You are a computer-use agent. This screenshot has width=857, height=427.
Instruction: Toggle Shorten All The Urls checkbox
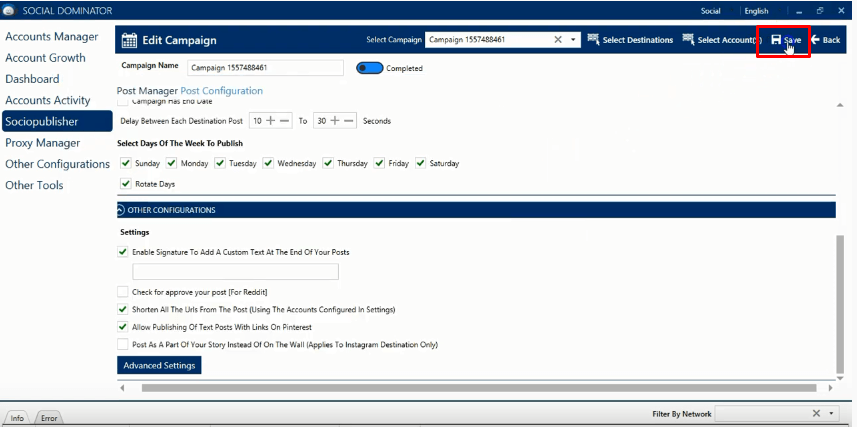click(122, 309)
